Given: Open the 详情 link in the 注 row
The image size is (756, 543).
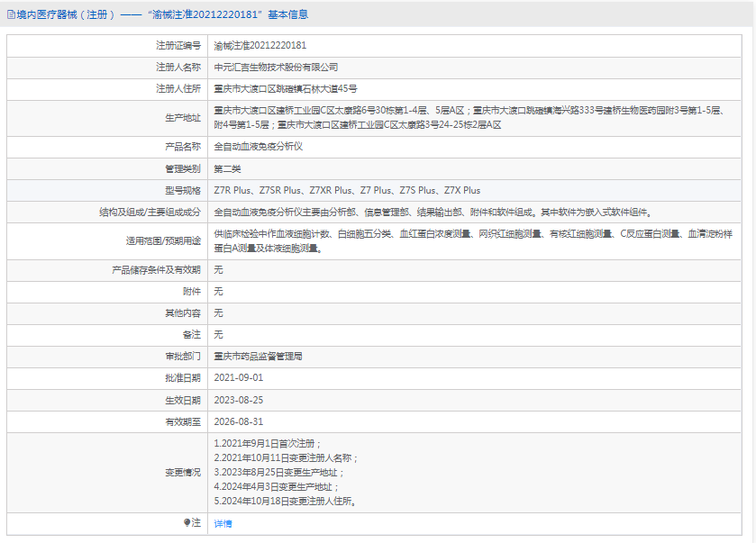Looking at the screenshot, I should click(223, 524).
